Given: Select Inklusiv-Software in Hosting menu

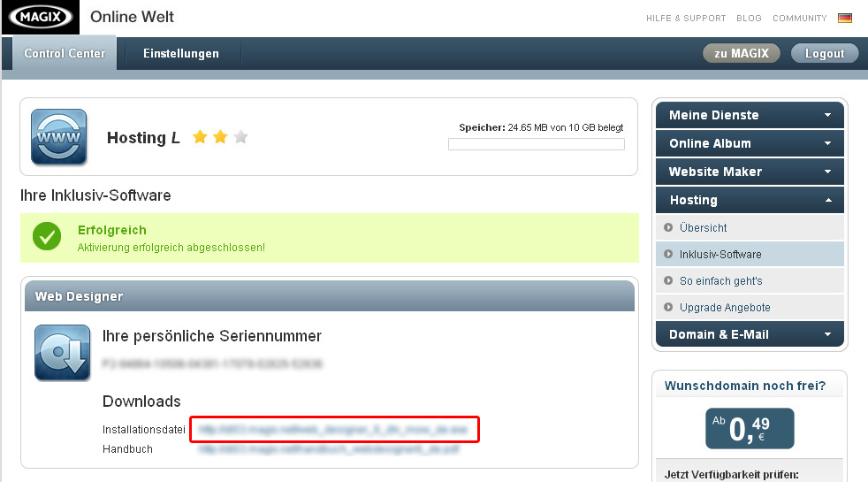Looking at the screenshot, I should click(x=720, y=255).
